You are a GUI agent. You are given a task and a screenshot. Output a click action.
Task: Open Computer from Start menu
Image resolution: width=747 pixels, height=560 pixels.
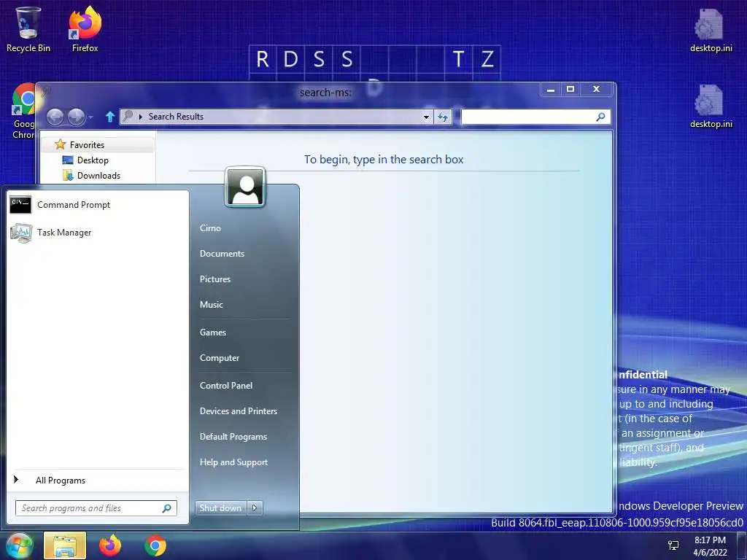(219, 357)
